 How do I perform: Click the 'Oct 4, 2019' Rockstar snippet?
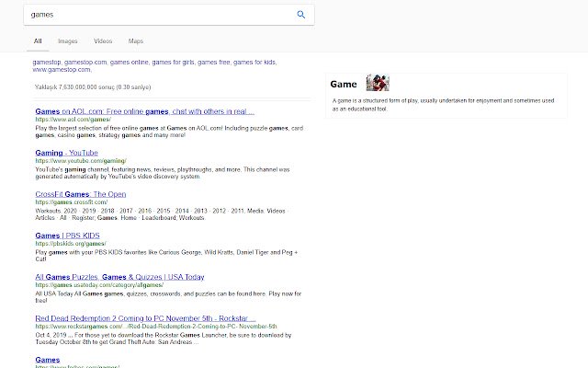pyautogui.click(x=164, y=339)
